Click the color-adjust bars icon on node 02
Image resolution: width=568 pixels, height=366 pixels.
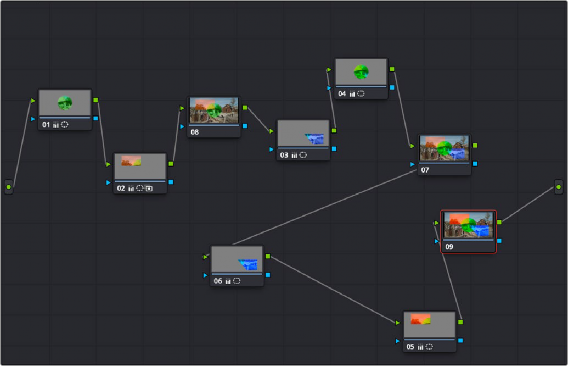tap(131, 188)
